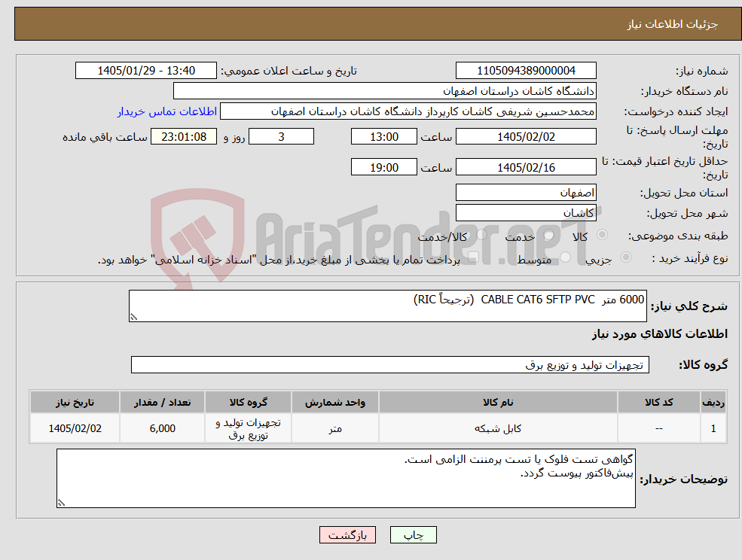Select the کالا radio button
Screen dimensions: 742x560
(x=603, y=235)
